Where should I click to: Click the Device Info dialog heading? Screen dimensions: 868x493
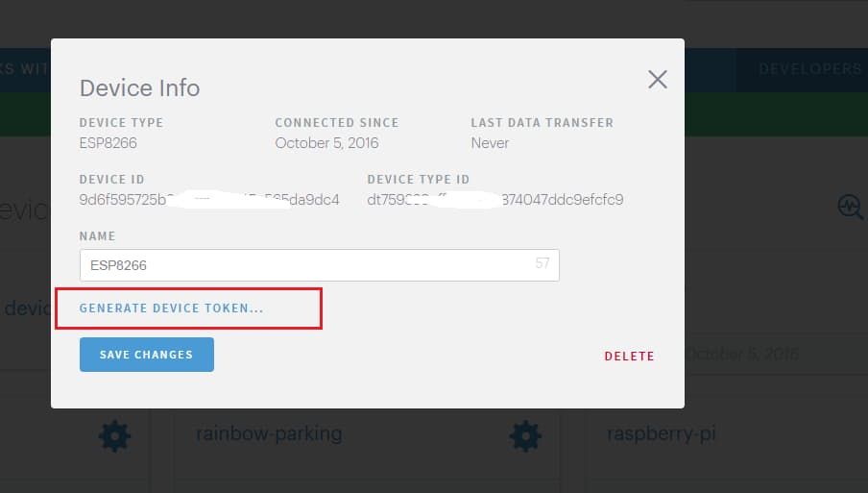[139, 88]
